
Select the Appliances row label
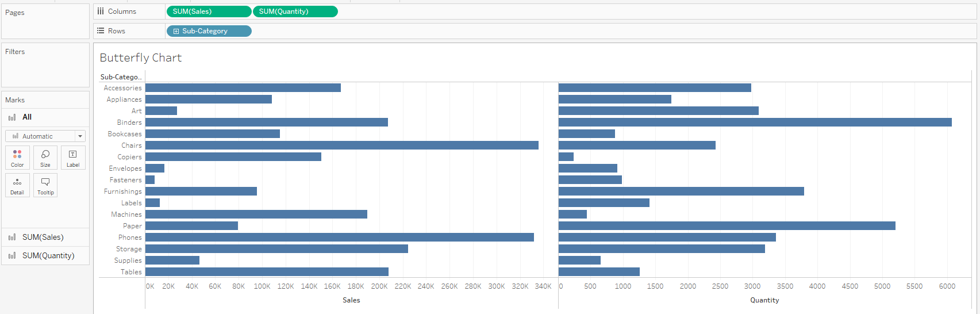pyautogui.click(x=124, y=99)
